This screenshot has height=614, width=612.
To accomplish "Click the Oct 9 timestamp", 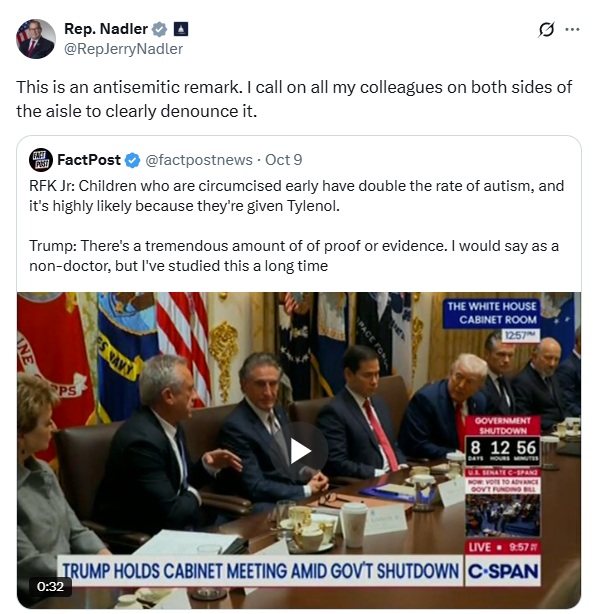I will tap(283, 160).
